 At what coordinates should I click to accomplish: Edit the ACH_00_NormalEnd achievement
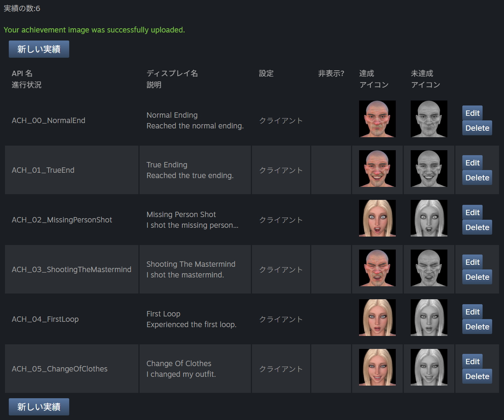pyautogui.click(x=472, y=113)
